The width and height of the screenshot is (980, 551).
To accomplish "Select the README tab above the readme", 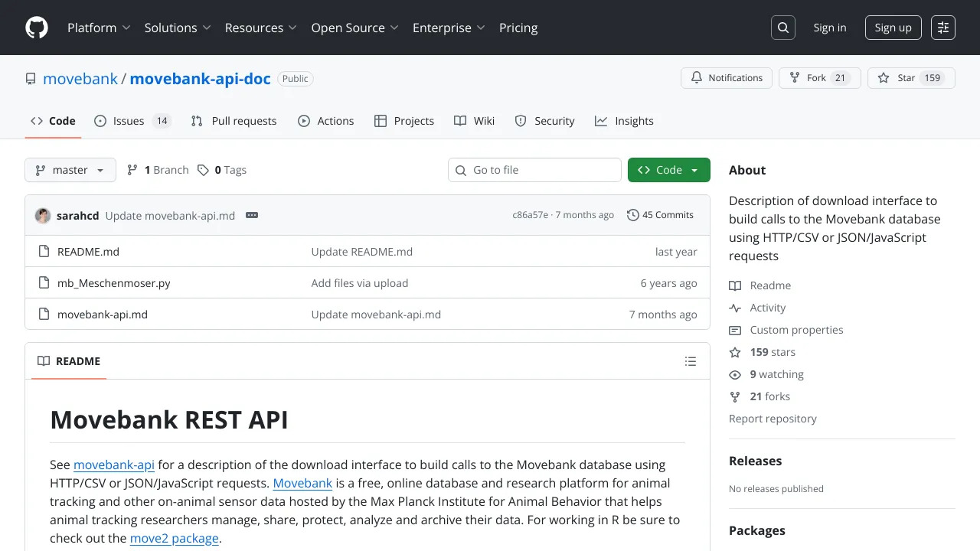I will (69, 361).
